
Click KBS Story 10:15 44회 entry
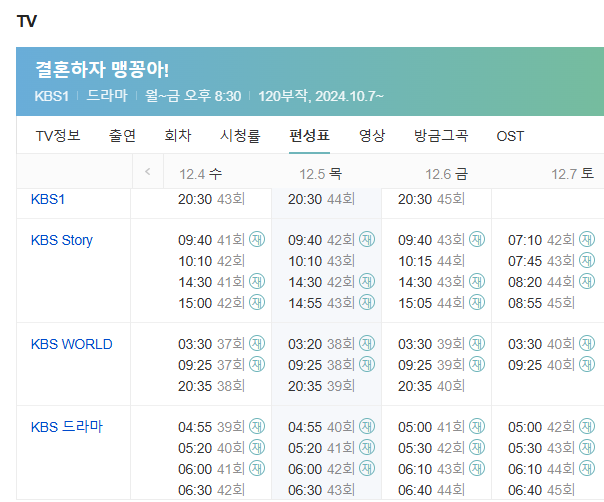pos(431,261)
